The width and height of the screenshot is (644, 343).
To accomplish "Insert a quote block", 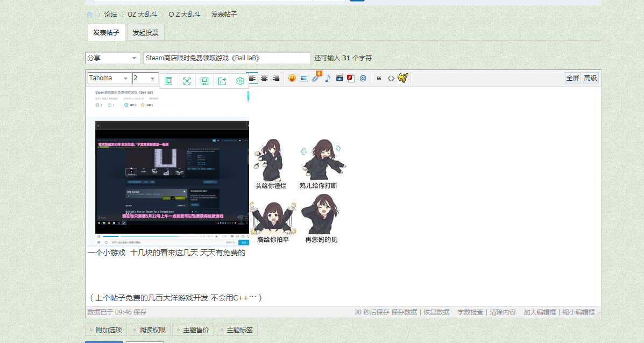I will click(x=379, y=78).
